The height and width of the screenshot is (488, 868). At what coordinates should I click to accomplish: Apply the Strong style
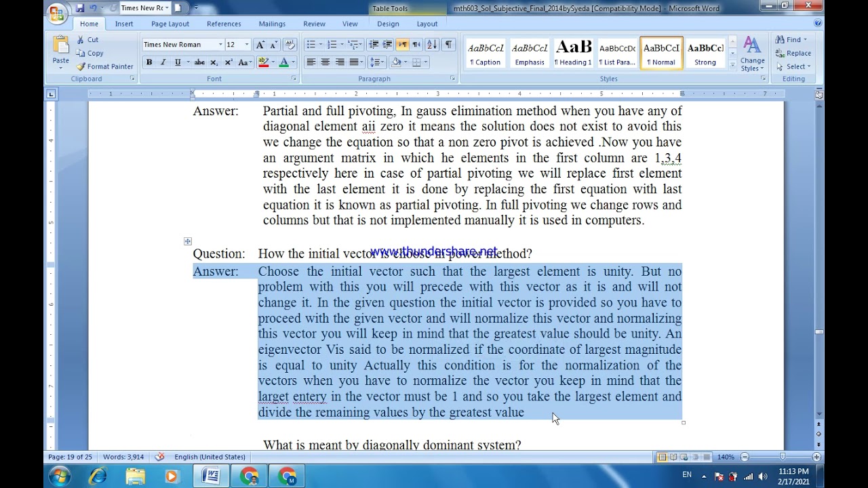tap(705, 53)
